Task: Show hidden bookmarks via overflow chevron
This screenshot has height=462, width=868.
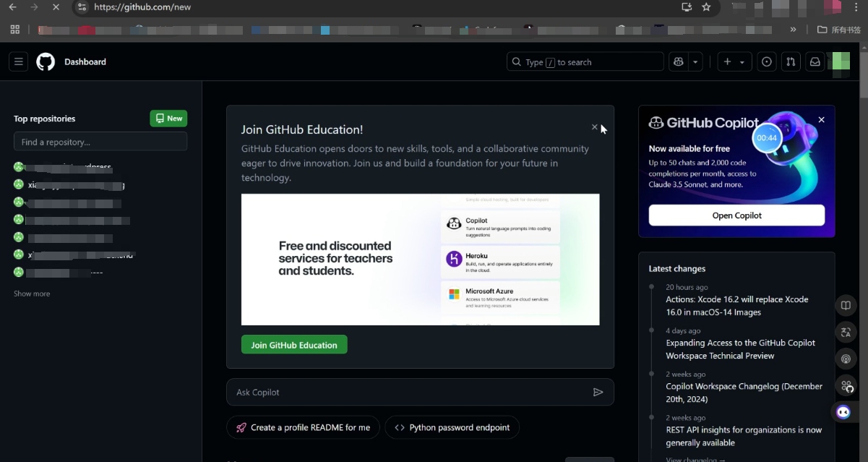Action: pyautogui.click(x=793, y=30)
